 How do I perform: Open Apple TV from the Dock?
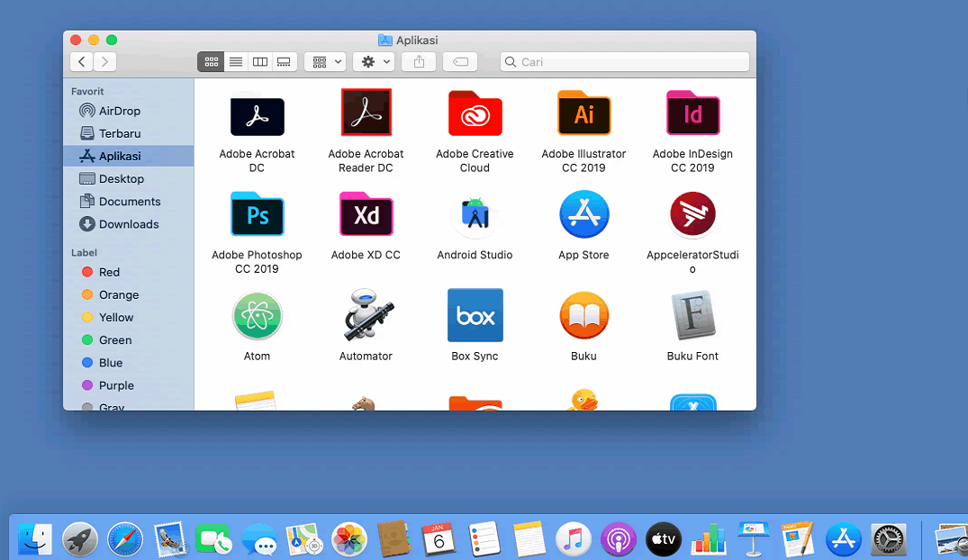tap(664, 539)
